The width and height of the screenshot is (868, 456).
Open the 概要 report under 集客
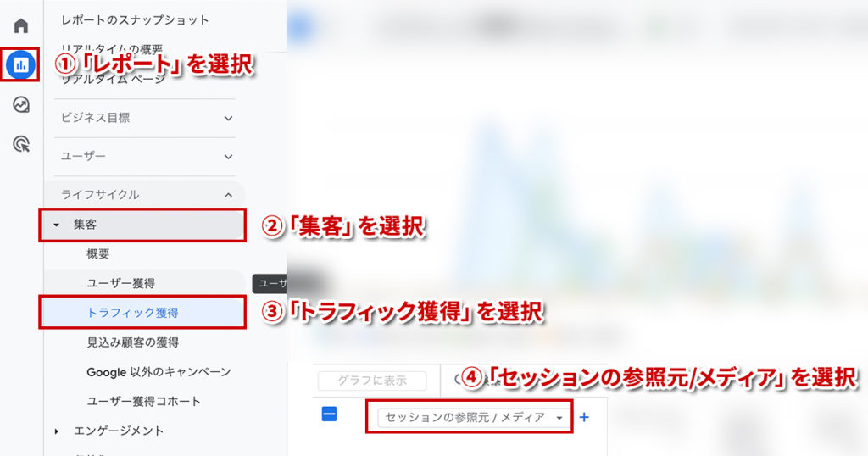pos(98,254)
